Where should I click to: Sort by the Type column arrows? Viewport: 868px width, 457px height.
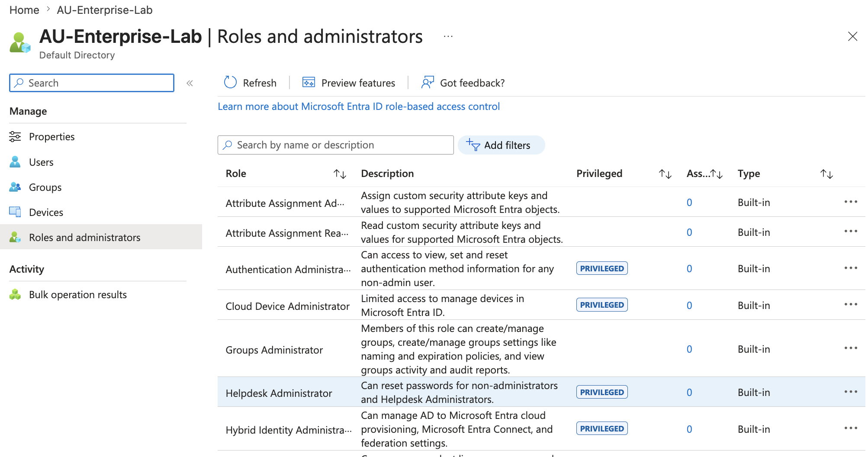click(x=826, y=174)
